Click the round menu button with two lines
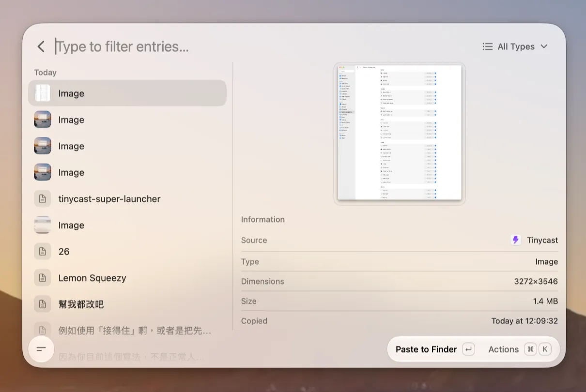Screen dimensions: 586x392 (41, 349)
